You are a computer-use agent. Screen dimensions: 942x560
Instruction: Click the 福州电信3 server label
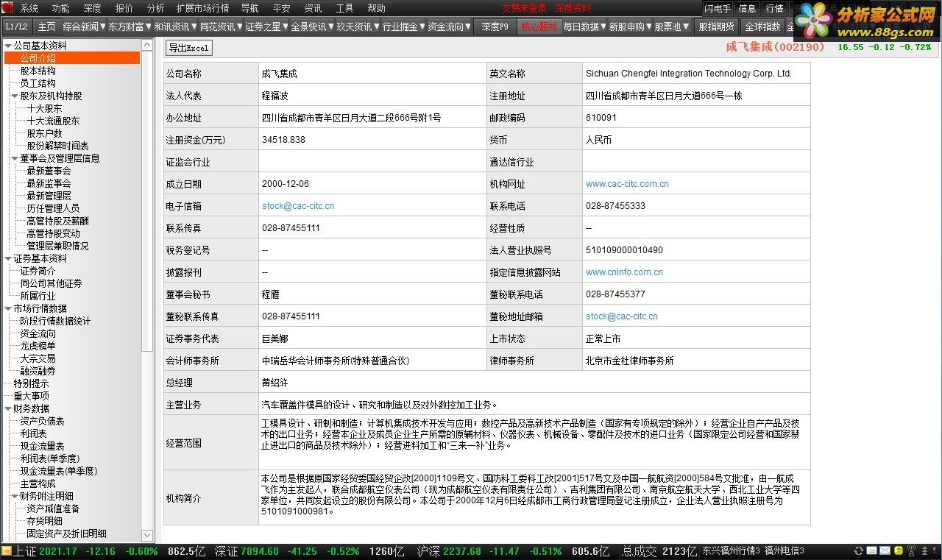coord(784,551)
